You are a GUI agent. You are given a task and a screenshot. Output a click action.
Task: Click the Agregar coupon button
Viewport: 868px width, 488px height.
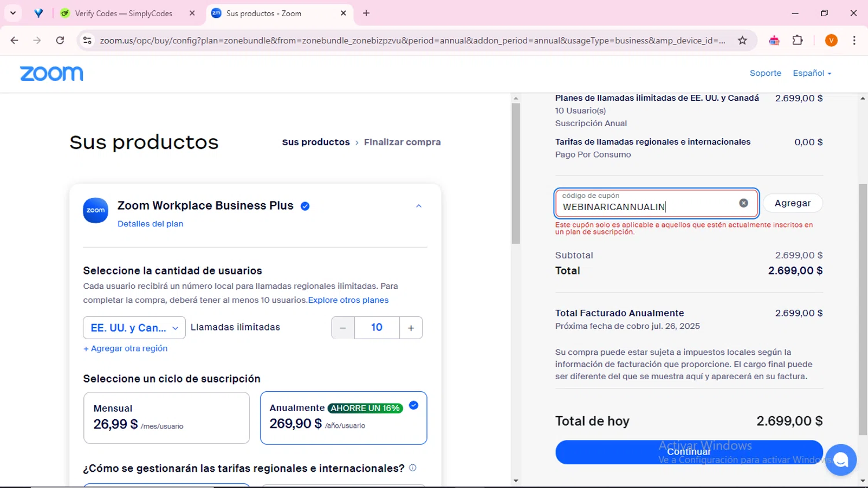tap(793, 203)
